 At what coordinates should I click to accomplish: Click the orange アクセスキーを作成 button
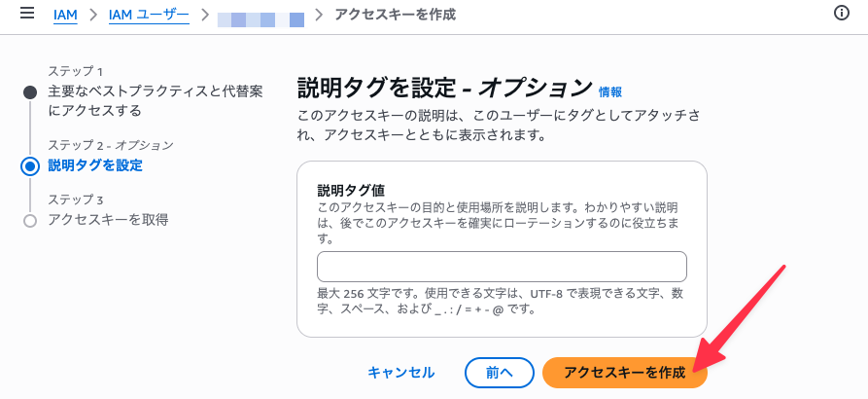624,373
